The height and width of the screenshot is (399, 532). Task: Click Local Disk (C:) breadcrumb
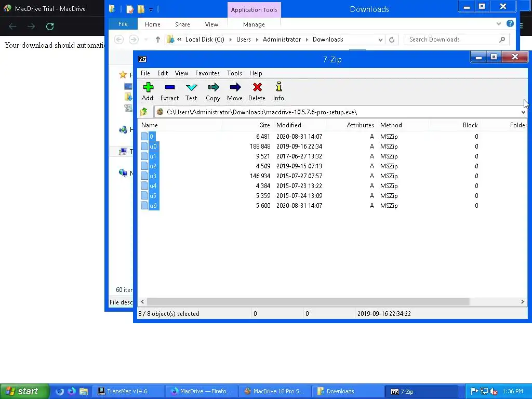[x=205, y=39]
